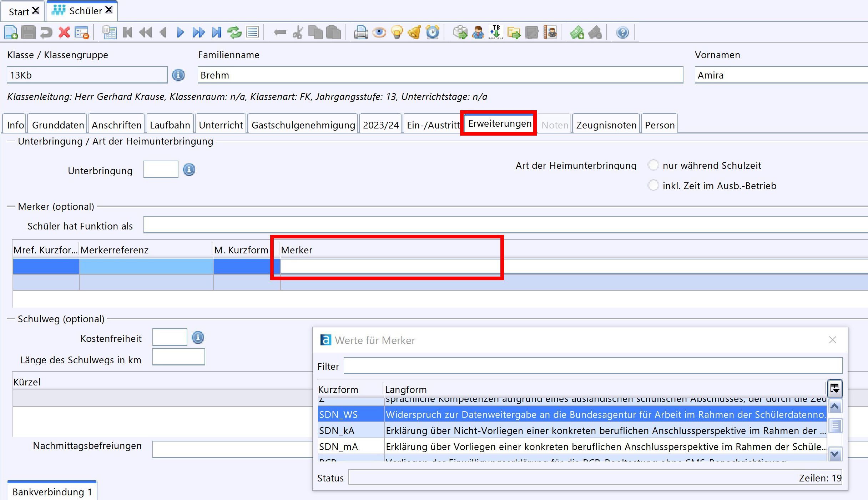Image resolution: width=868 pixels, height=500 pixels.
Task: Select the SDN_mA row in list
Action: coord(572,446)
